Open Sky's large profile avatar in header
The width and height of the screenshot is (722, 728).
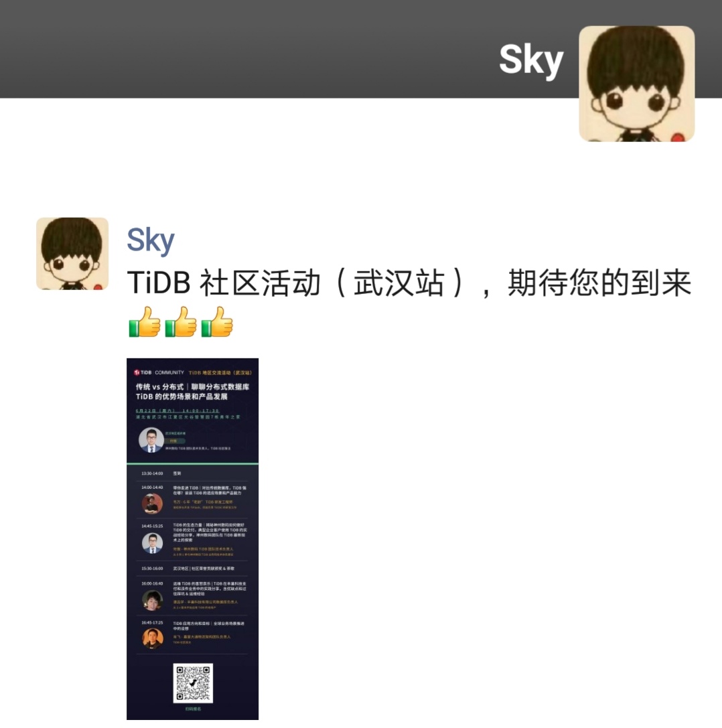[636, 84]
